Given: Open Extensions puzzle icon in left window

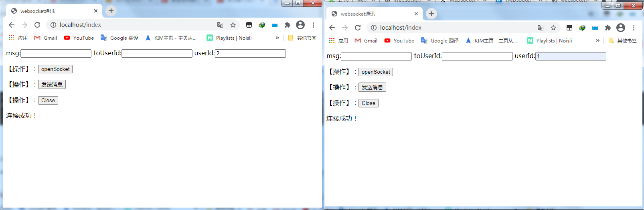Looking at the screenshot, I should point(288,25).
